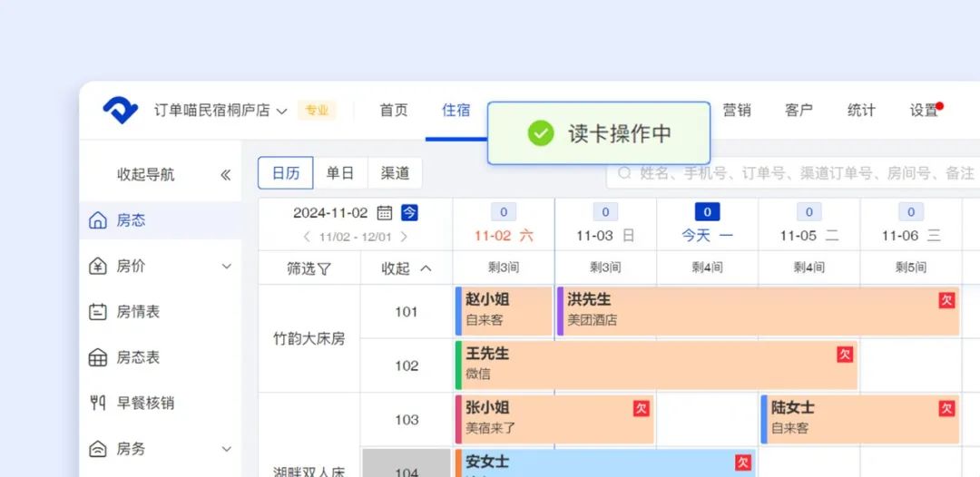
Task: Click the red 欠 badge on 洪先生
Action: tap(946, 300)
